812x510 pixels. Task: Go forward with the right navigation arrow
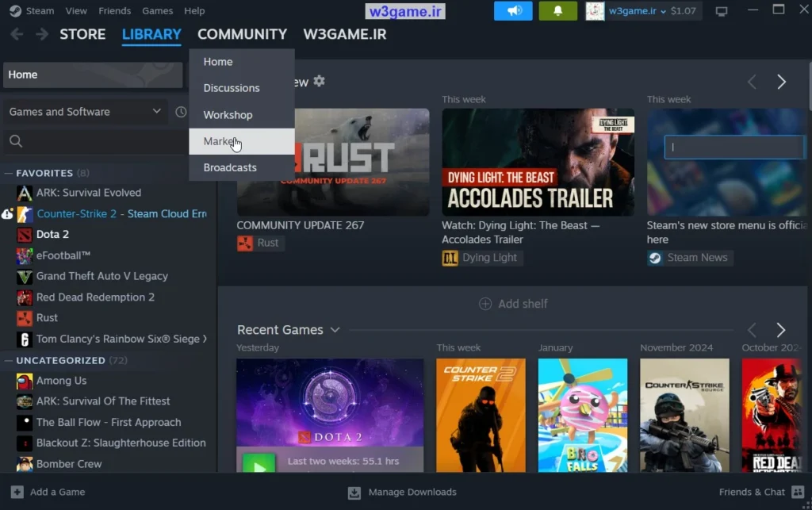click(x=42, y=34)
